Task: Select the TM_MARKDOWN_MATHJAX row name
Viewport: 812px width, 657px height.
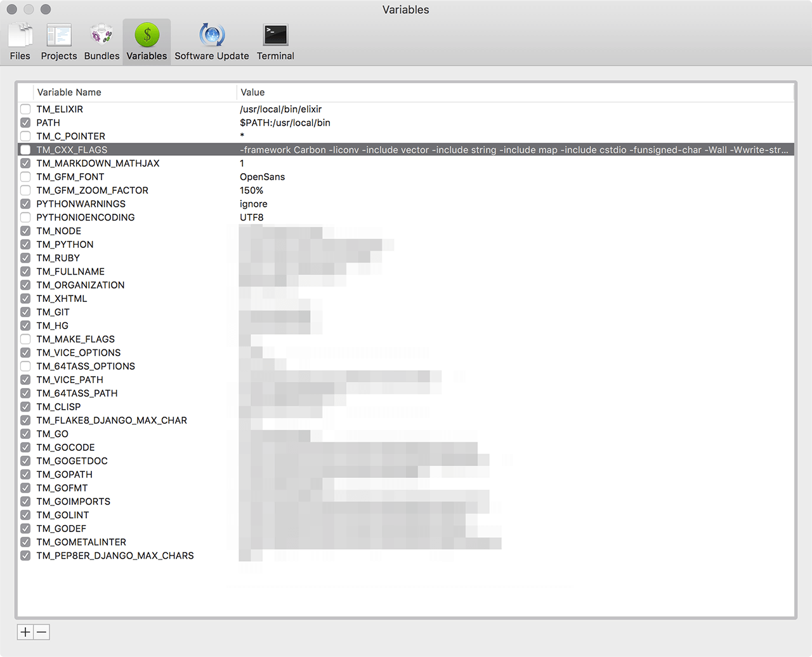Action: point(98,163)
